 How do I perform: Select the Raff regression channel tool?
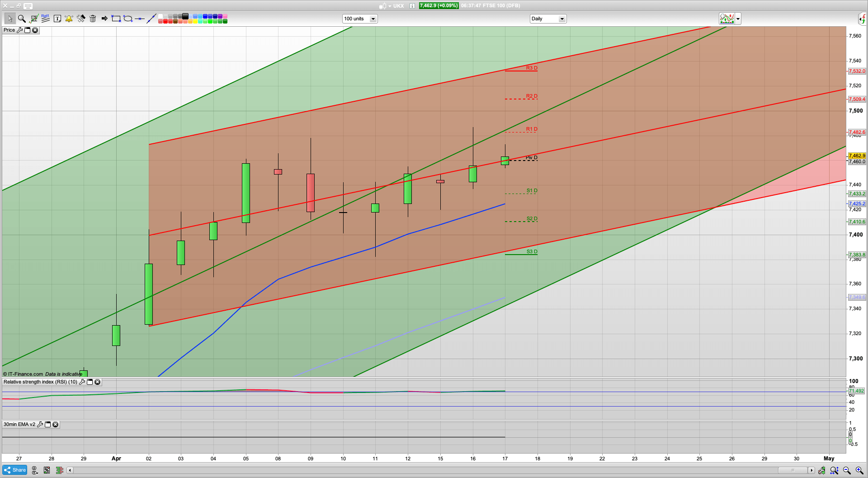pyautogui.click(x=45, y=19)
